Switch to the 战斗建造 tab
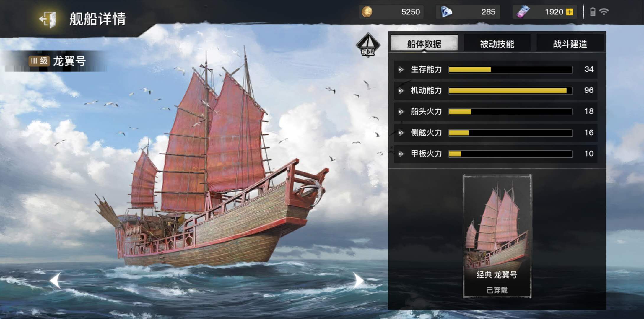Viewport: 644px width, 319px height. (570, 44)
